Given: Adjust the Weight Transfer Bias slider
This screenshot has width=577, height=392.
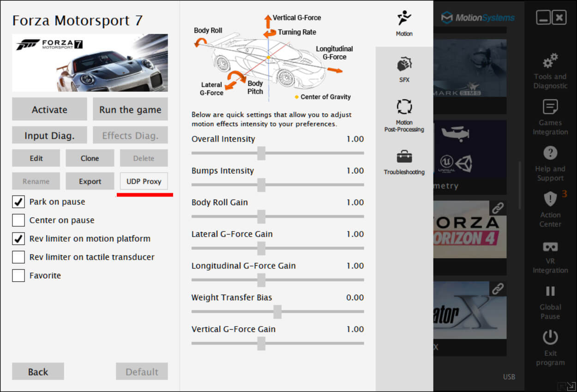Looking at the screenshot, I should coord(277,312).
